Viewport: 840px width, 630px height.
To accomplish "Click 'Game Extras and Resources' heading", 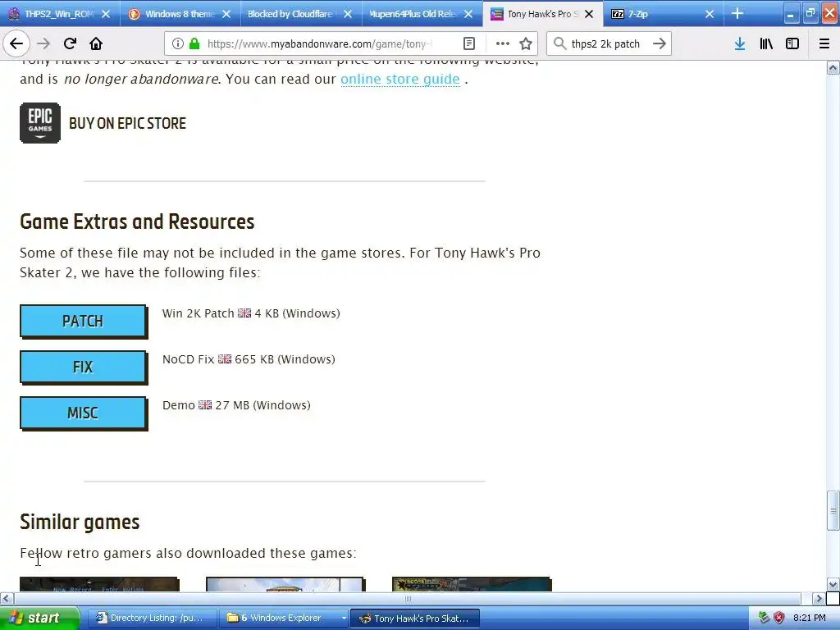I will [137, 221].
